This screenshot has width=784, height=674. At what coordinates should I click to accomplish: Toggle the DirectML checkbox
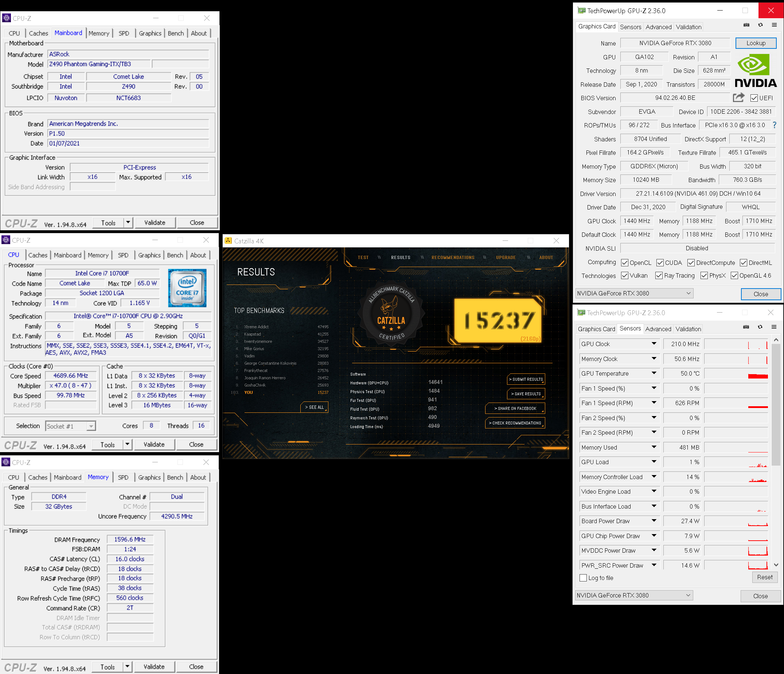(744, 262)
